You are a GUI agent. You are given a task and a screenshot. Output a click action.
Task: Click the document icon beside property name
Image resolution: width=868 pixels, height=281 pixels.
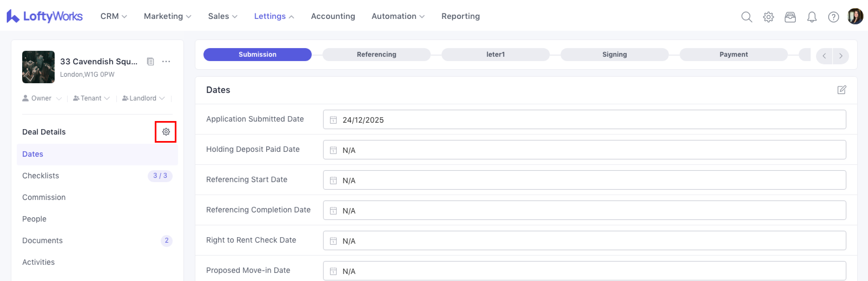click(x=150, y=62)
